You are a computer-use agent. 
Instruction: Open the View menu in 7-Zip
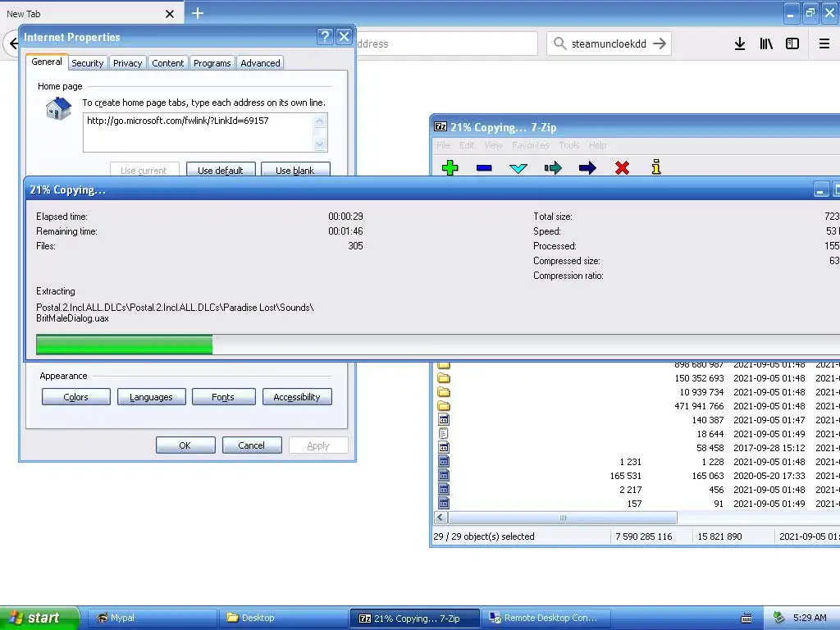point(493,145)
